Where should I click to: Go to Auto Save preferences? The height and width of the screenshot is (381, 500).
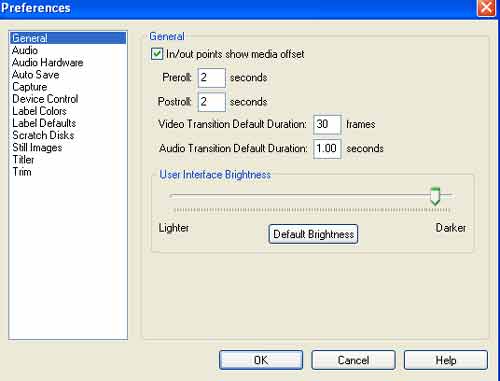click(x=36, y=75)
